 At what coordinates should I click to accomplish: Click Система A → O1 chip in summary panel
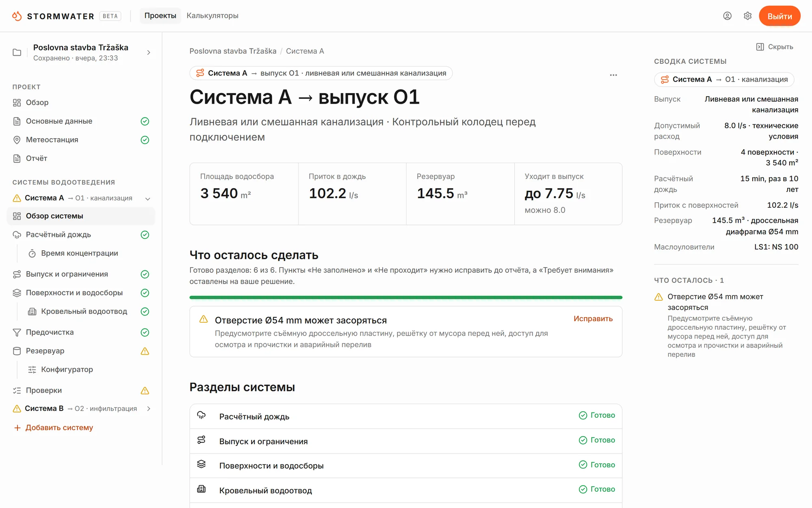pos(724,79)
